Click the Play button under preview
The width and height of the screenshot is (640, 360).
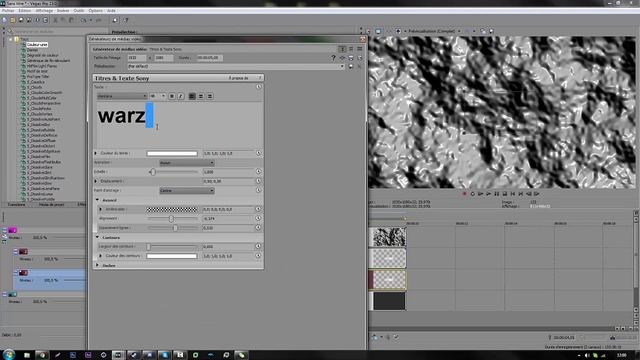pos(489,194)
